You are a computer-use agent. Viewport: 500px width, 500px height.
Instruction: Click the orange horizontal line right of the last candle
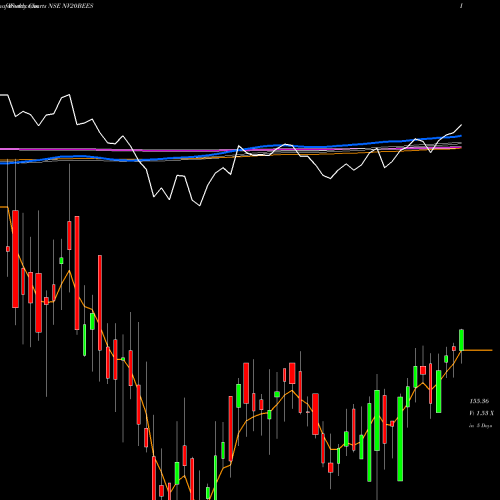point(478,350)
